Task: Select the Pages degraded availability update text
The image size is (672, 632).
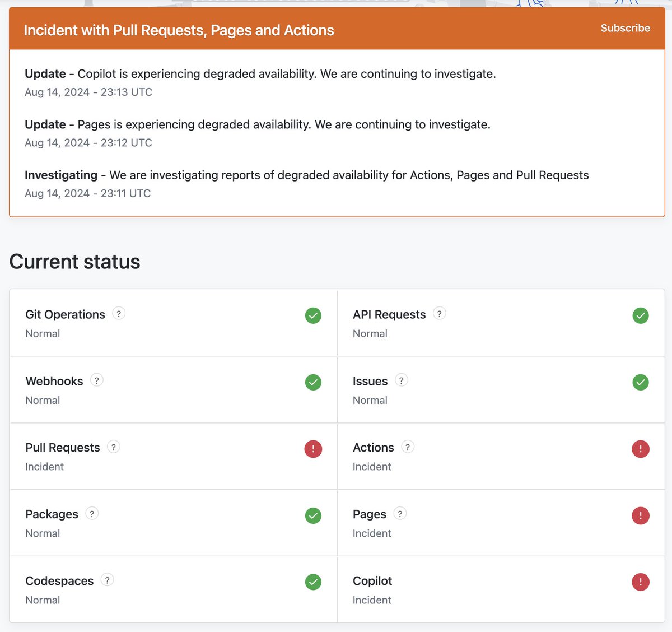Action: coord(258,124)
